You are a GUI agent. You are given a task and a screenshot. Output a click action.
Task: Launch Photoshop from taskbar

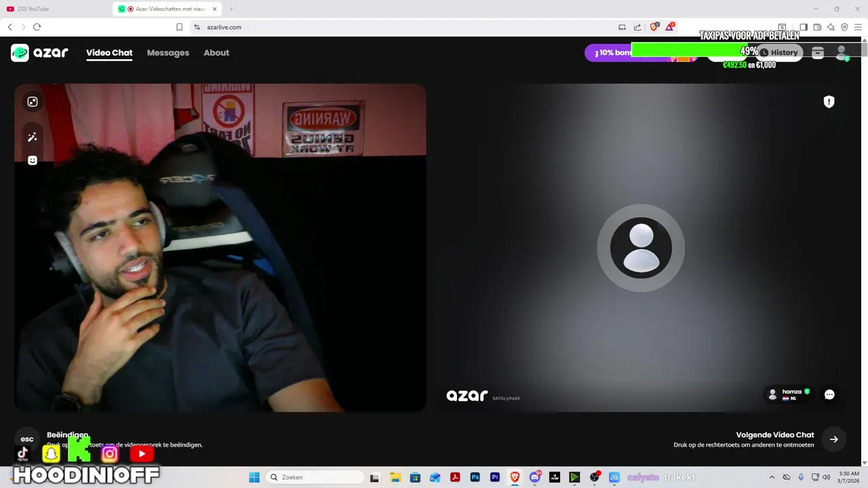point(475,477)
